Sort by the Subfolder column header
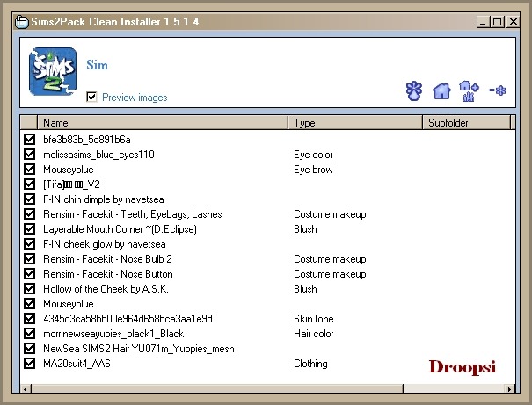The height and width of the screenshot is (405, 532). (466, 122)
